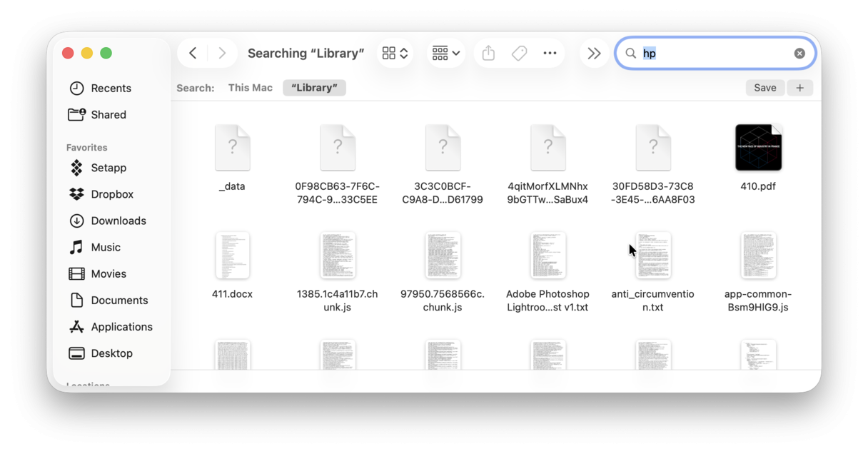Click the Tags icon in toolbar
The width and height of the screenshot is (868, 454).
tap(519, 53)
